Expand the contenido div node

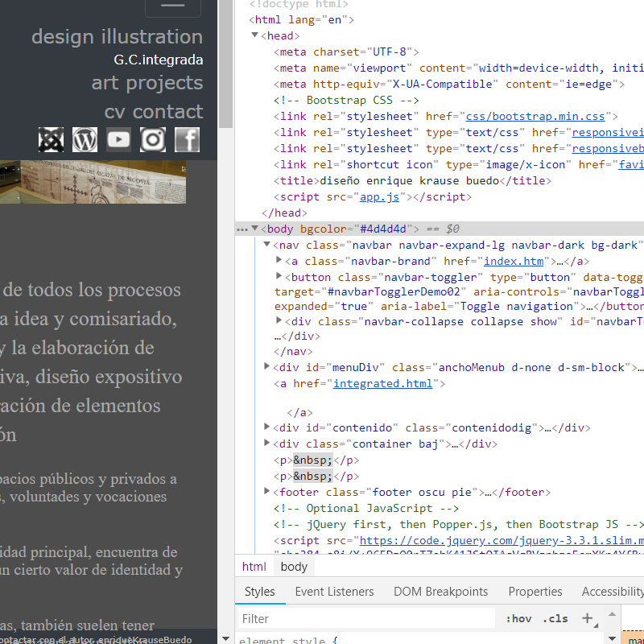(266, 427)
